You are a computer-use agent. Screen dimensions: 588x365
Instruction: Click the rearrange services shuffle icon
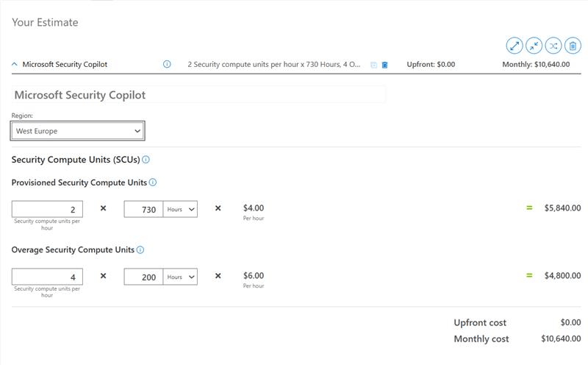[553, 46]
